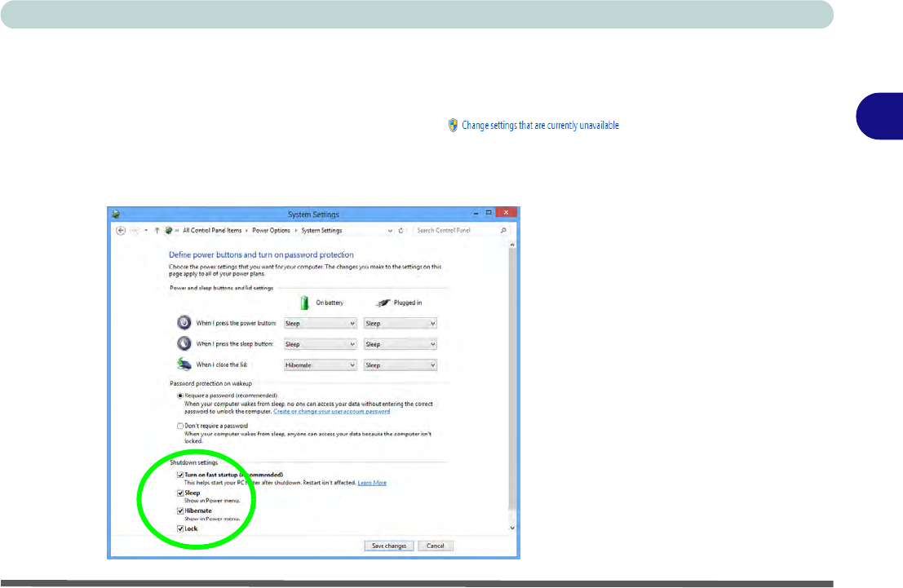
Task: Toggle the Sleep power menu checkbox
Action: point(180,493)
